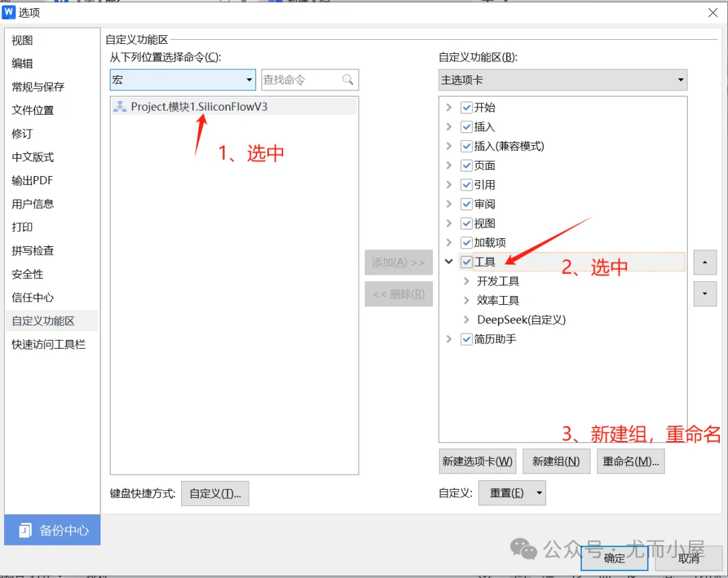
Task: Expand the 插入 tree node
Action: (448, 126)
